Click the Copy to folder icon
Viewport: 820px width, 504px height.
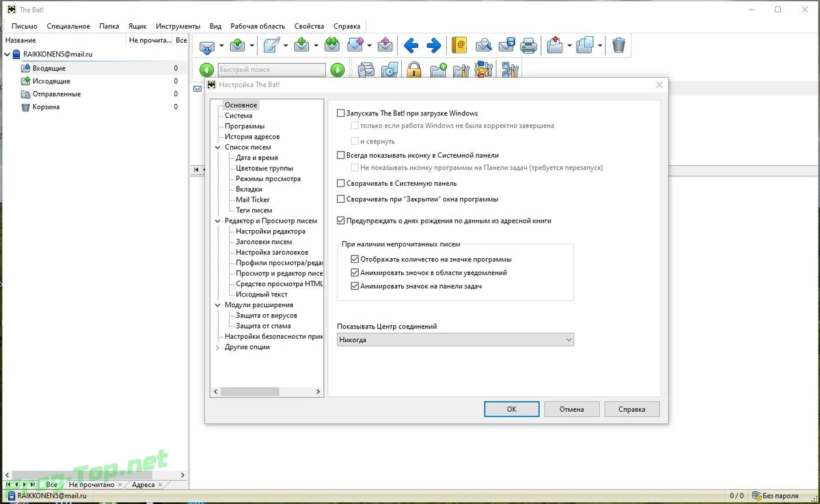click(585, 46)
